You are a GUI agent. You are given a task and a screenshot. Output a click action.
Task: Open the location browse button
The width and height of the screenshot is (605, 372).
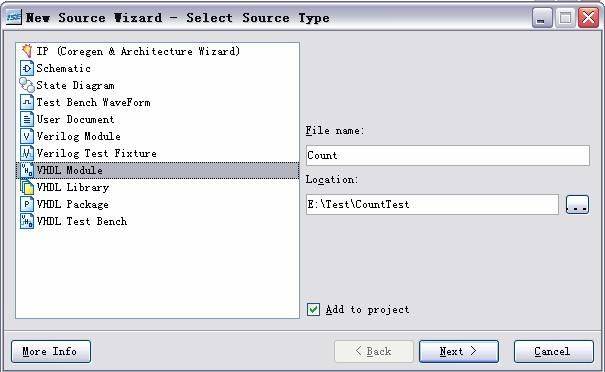[577, 204]
